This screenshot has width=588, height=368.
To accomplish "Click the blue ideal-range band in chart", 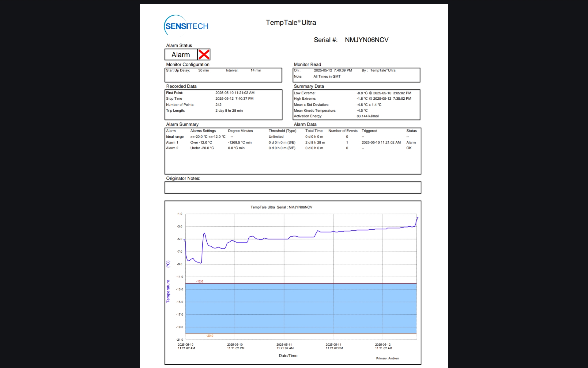I will (301, 309).
